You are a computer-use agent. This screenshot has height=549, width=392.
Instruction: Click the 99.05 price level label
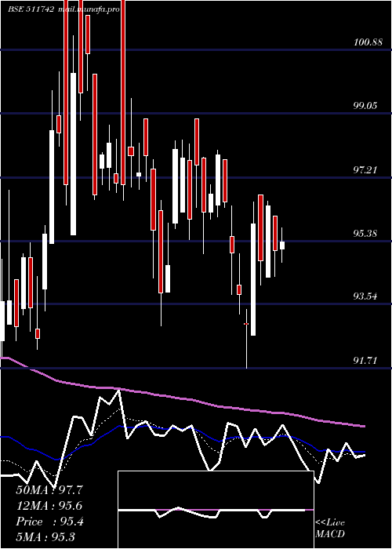click(x=365, y=106)
